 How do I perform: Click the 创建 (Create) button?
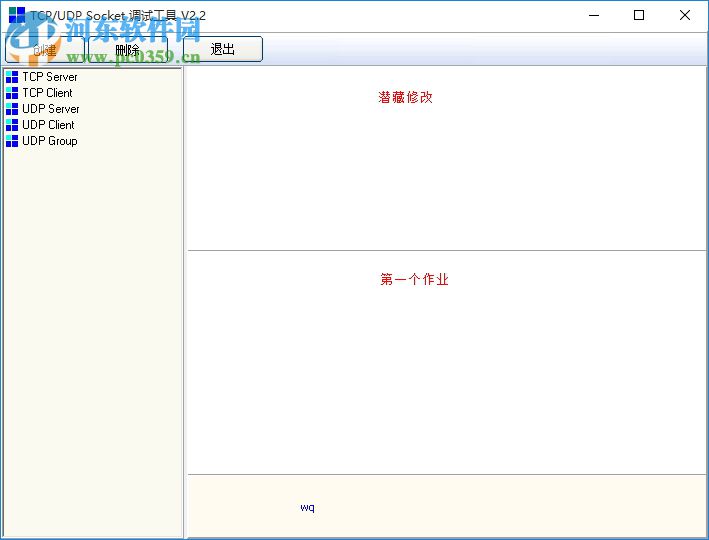pyautogui.click(x=45, y=49)
